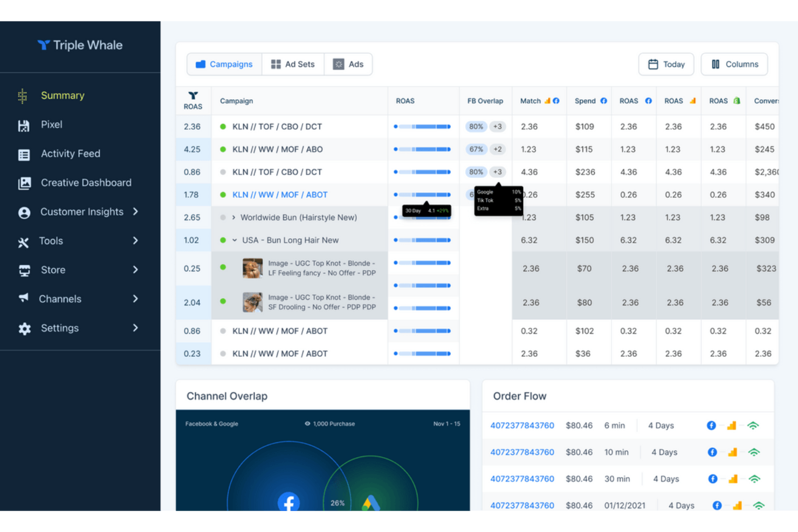The image size is (798, 532).
Task: Click the Facebook icon in Match header
Action: click(x=556, y=101)
